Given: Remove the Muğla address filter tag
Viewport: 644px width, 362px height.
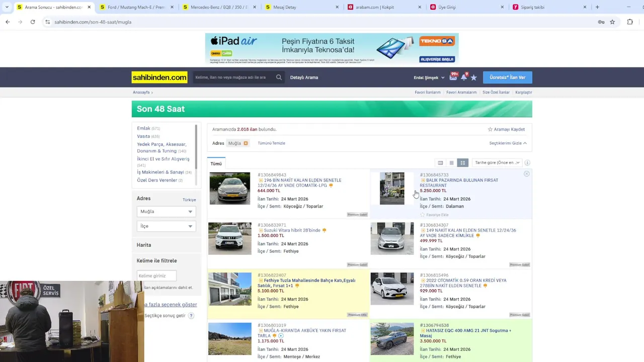Looking at the screenshot, I should 246,143.
